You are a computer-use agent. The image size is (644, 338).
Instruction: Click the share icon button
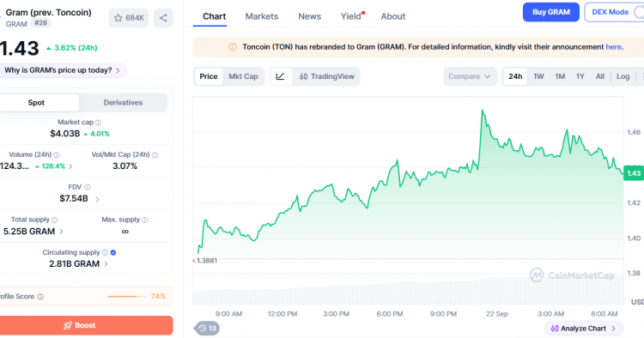[163, 18]
